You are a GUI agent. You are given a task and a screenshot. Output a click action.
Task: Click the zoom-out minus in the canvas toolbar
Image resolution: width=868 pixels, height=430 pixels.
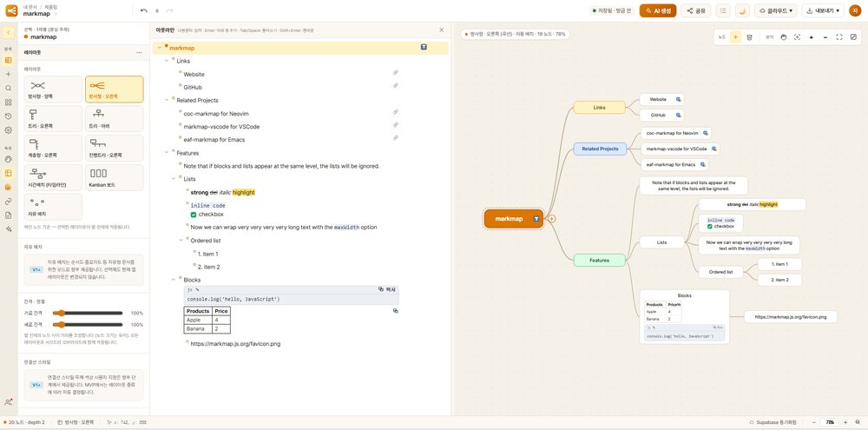coord(825,37)
